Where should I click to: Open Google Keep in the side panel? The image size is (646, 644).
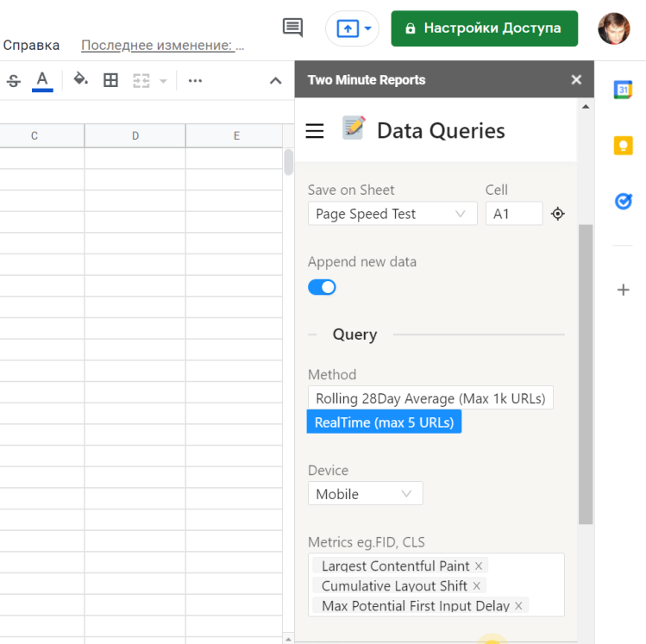coord(623,145)
